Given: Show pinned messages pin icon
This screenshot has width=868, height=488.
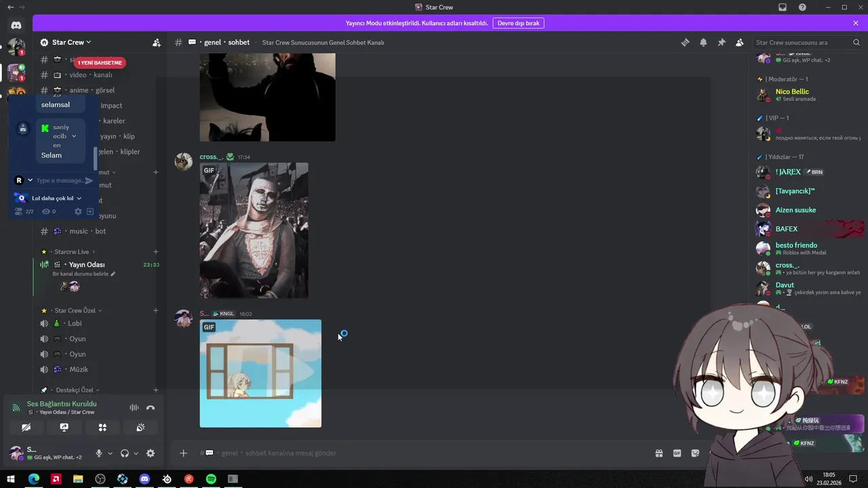Looking at the screenshot, I should click(x=722, y=42).
